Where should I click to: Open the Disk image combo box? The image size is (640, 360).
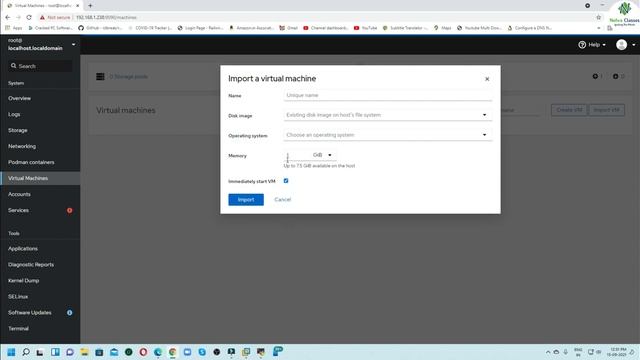coord(387,115)
